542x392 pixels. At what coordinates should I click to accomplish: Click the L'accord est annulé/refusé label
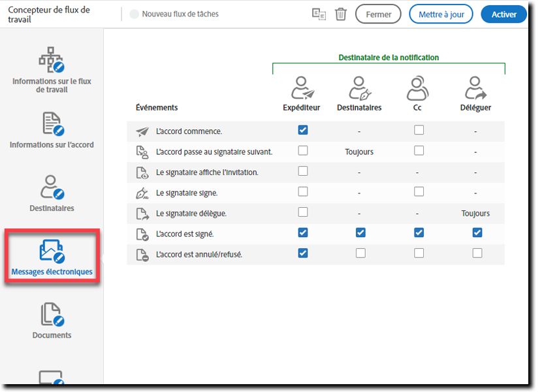[x=199, y=255]
